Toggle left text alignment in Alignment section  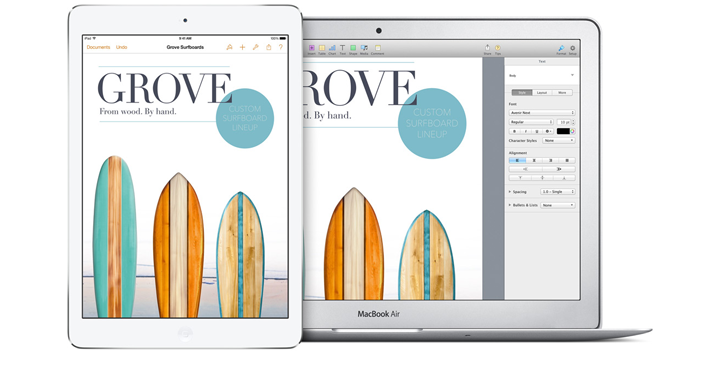pyautogui.click(x=518, y=160)
